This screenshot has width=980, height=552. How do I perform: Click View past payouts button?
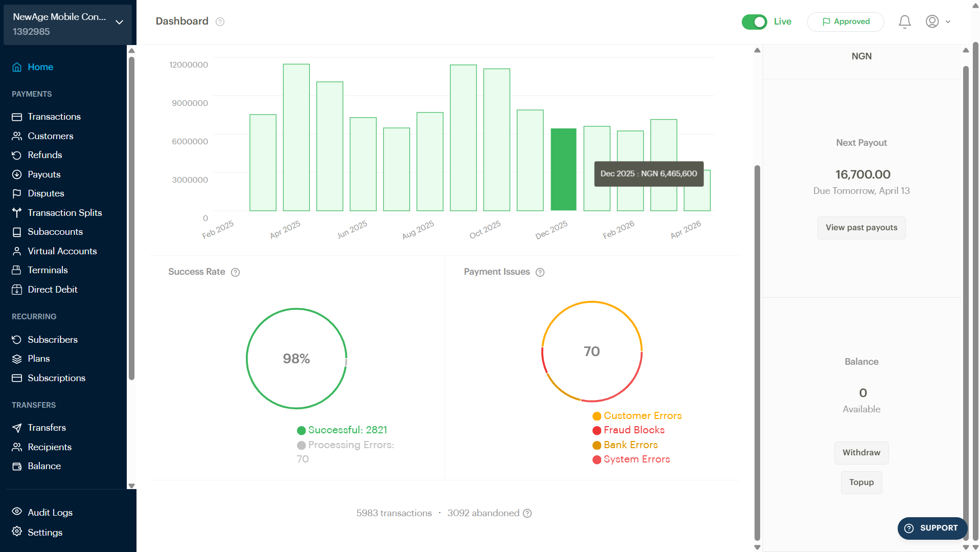pos(861,228)
